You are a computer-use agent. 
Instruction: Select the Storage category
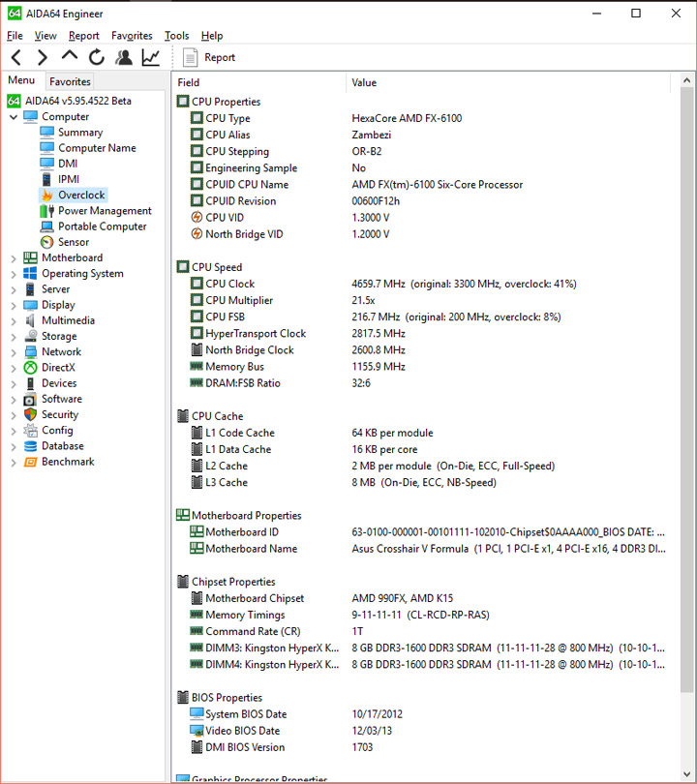point(59,336)
